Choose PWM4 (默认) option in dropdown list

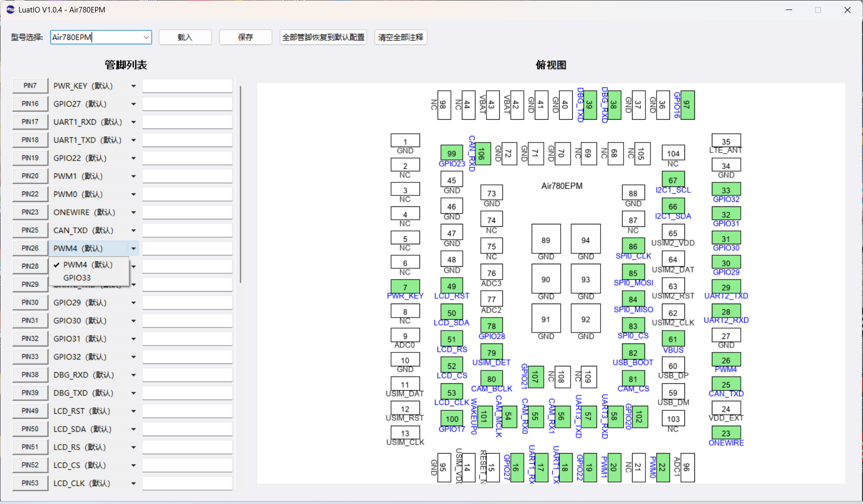click(88, 265)
